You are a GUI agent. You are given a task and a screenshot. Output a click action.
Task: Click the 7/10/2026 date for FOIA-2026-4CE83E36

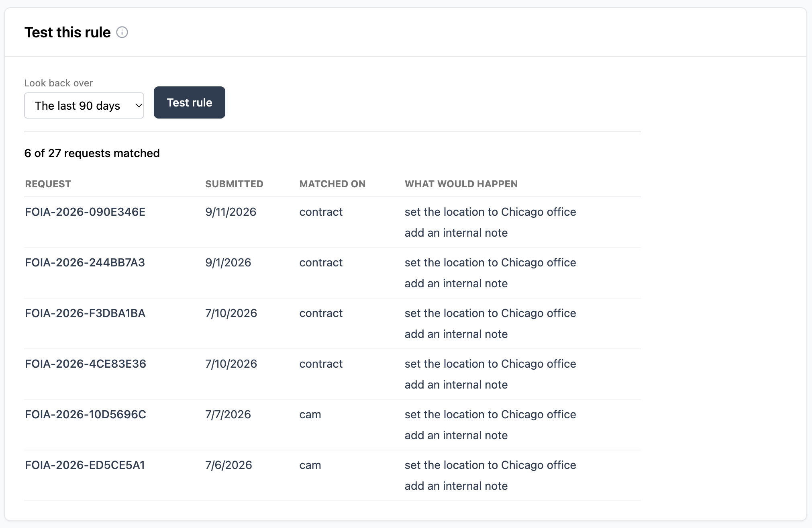(231, 364)
